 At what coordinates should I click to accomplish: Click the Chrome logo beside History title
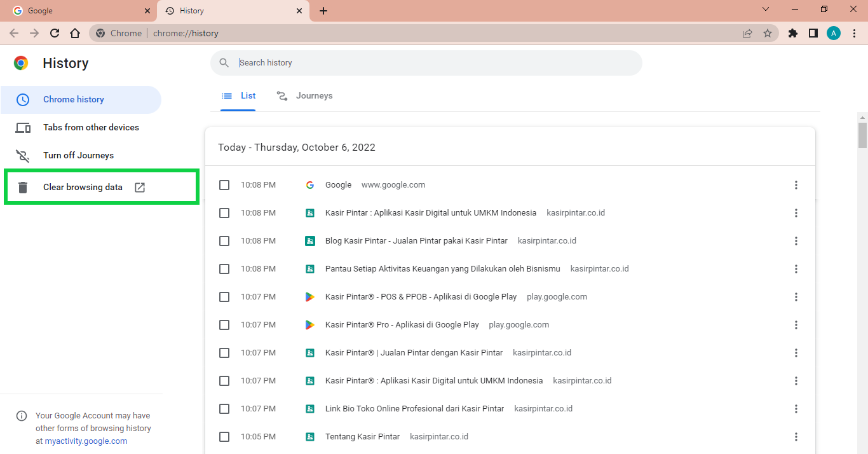pyautogui.click(x=21, y=63)
